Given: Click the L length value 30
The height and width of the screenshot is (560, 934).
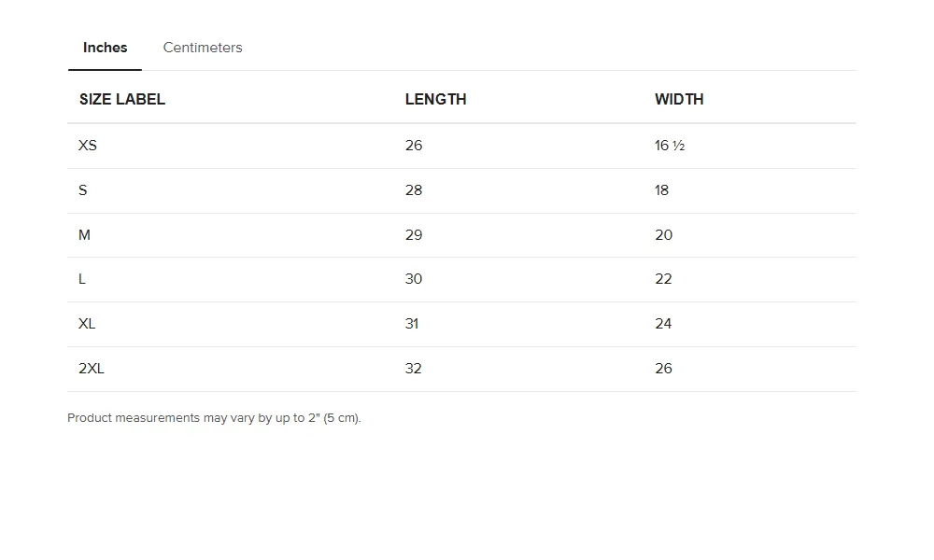Looking at the screenshot, I should point(414,279).
